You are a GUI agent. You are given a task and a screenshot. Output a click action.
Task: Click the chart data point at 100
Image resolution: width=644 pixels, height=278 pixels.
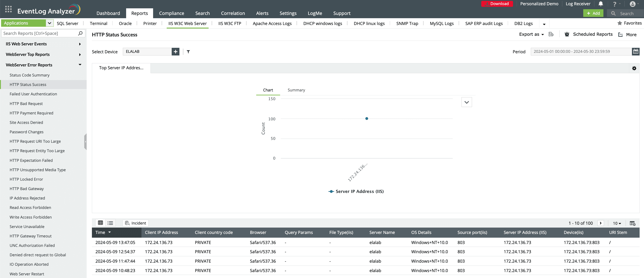367,119
